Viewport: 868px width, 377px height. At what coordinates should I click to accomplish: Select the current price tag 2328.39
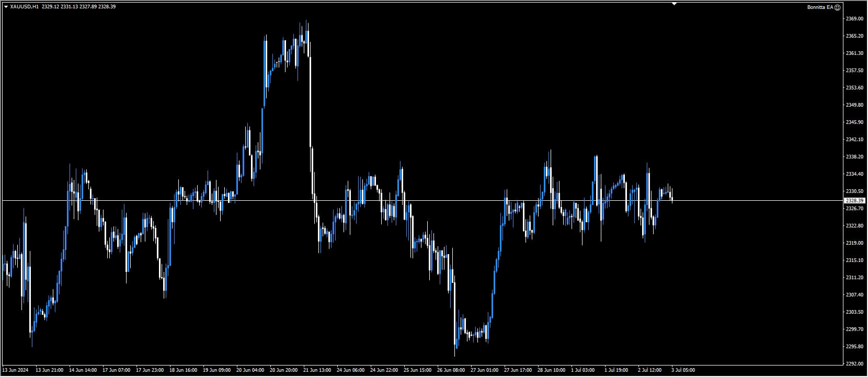pyautogui.click(x=854, y=201)
